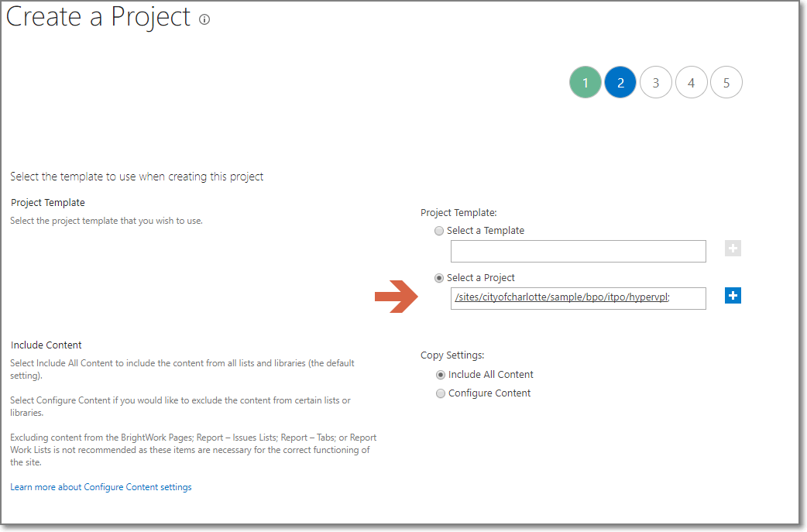807x532 pixels.
Task: Select the 'Select a Template' radio button
Action: pos(439,230)
